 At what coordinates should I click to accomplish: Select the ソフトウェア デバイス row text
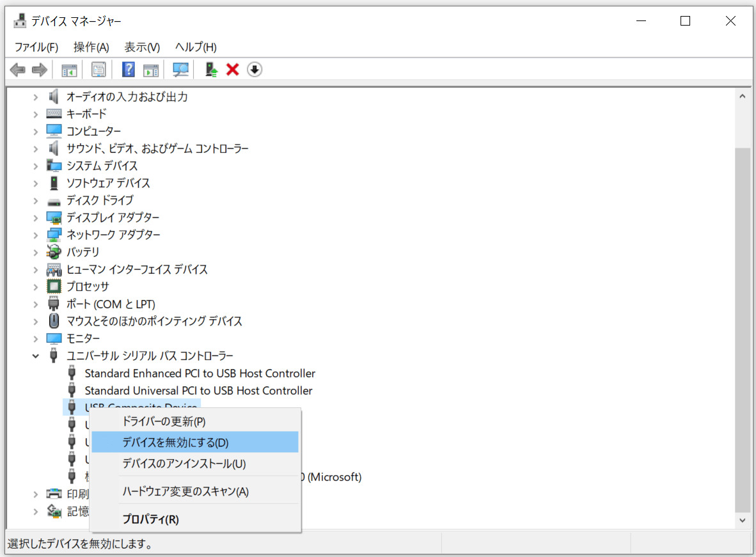pos(108,184)
